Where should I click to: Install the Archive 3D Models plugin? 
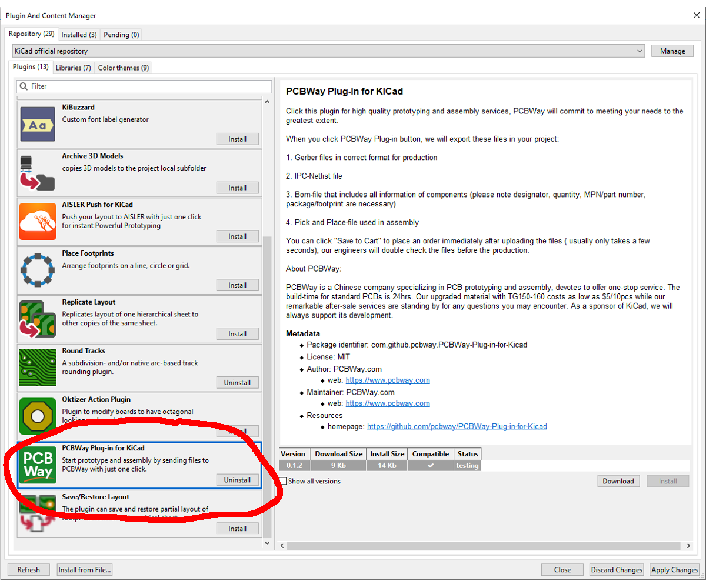(x=238, y=188)
